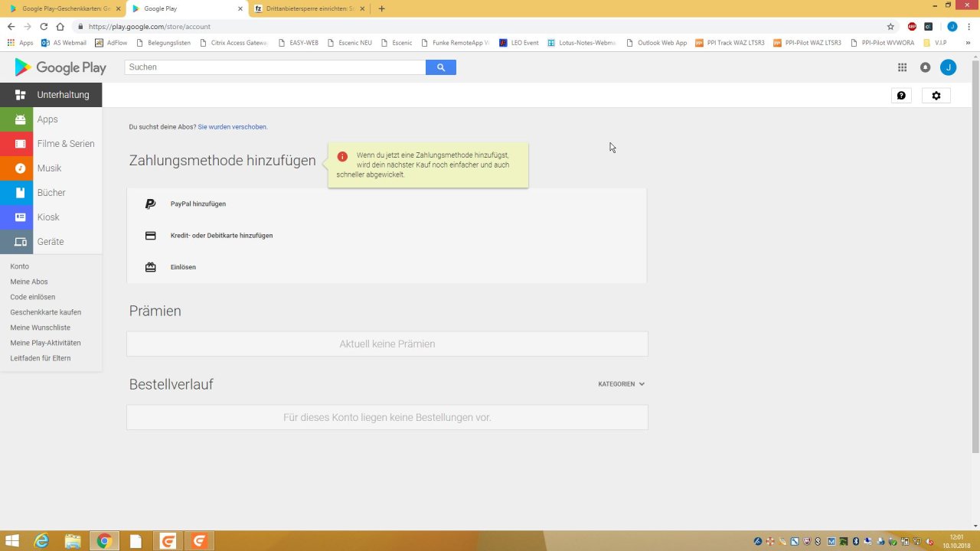Close the Google Play tab
Viewport: 980px width, 551px height.
coord(240,8)
